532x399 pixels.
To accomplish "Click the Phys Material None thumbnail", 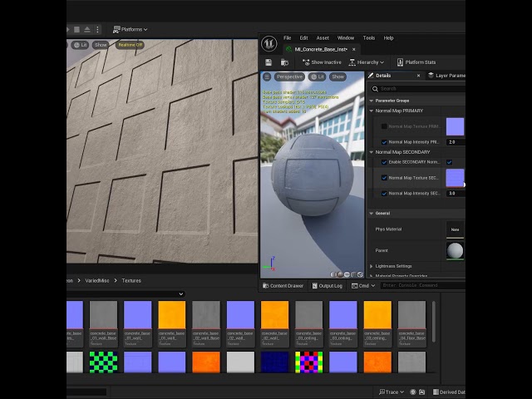I will [x=455, y=229].
